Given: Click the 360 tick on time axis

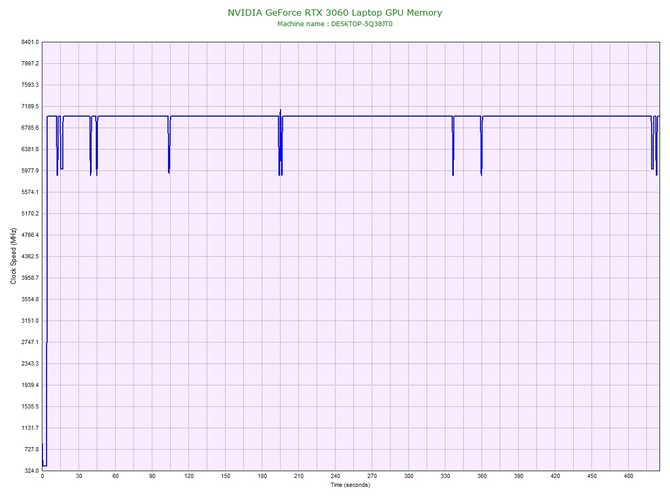Looking at the screenshot, I should pos(482,476).
